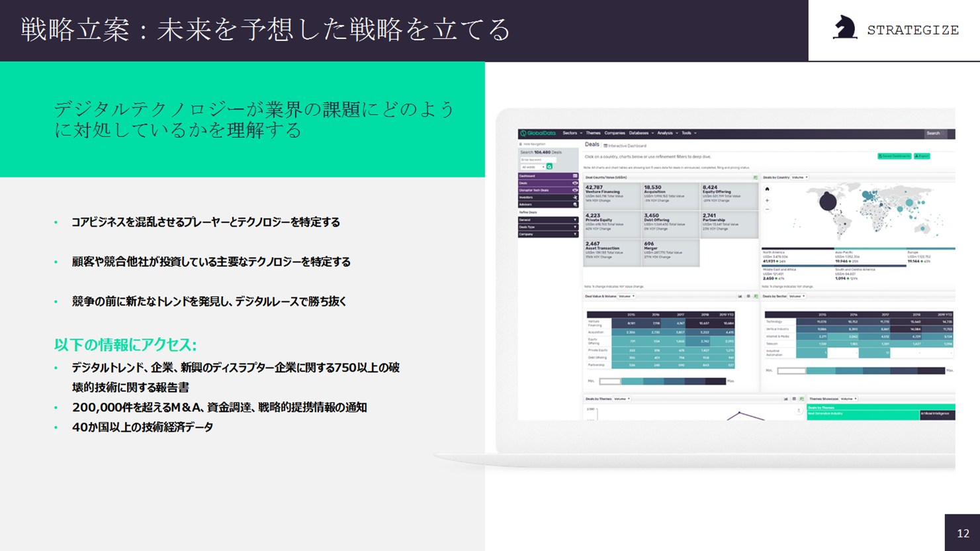Zoom out on the Deals by Country map

(x=767, y=209)
